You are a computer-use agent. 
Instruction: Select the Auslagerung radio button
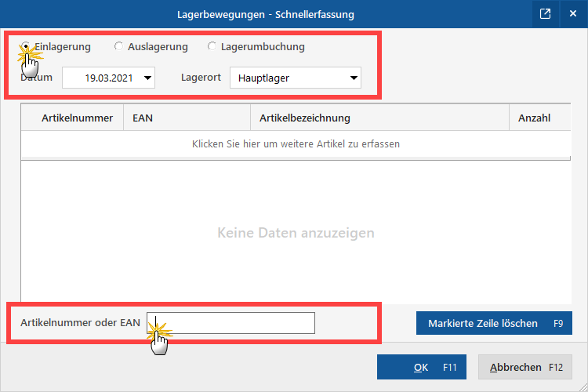point(119,46)
